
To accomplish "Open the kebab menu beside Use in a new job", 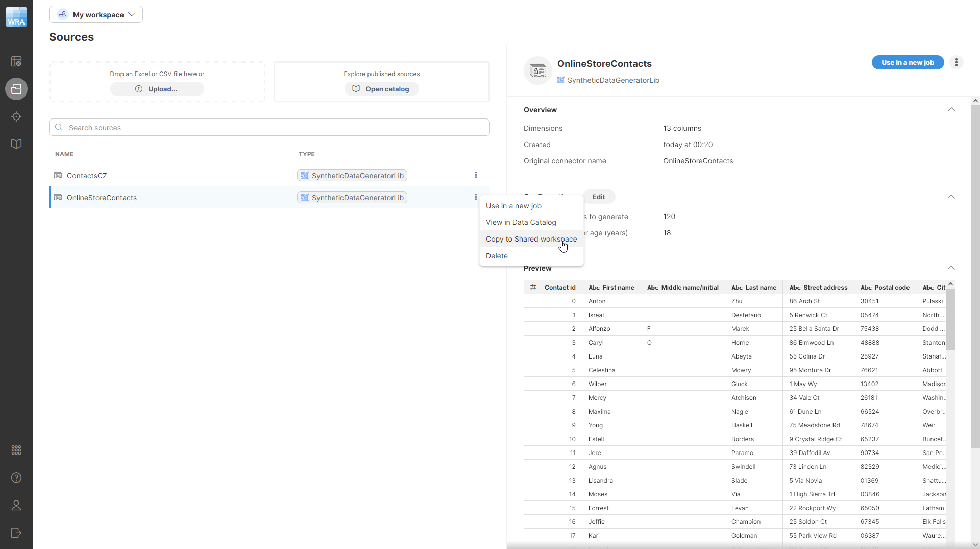I will pos(957,62).
